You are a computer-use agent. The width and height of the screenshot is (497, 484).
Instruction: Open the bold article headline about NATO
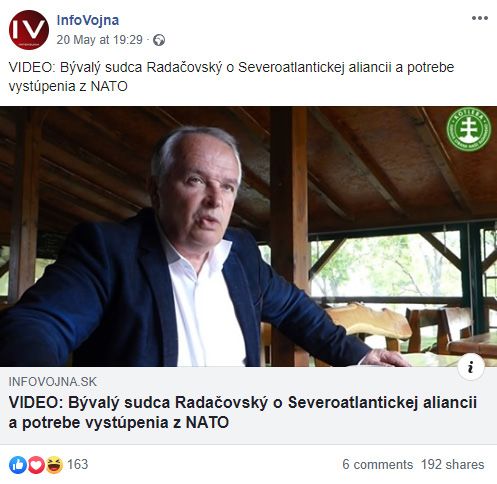coord(243,413)
